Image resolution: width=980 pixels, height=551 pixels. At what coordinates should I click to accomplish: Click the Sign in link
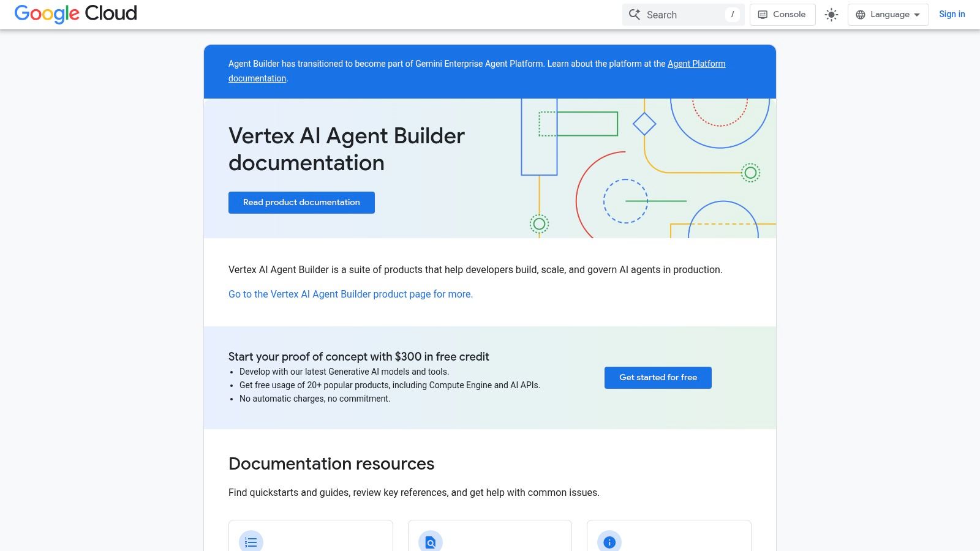tap(952, 14)
